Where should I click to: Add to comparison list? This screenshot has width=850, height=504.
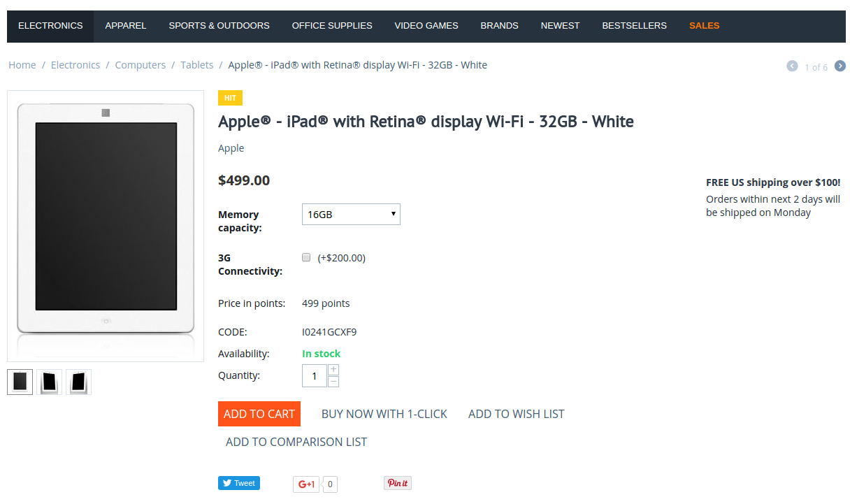(x=296, y=442)
